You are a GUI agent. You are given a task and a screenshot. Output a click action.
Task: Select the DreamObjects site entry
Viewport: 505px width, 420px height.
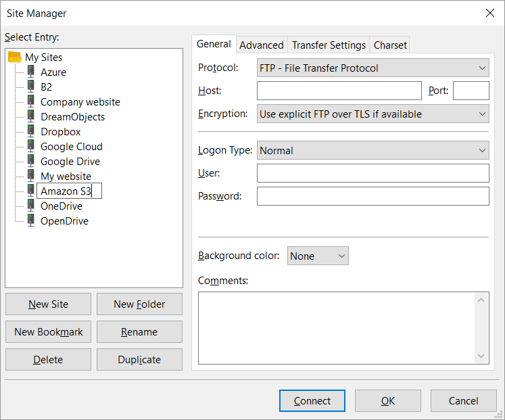[x=72, y=116]
